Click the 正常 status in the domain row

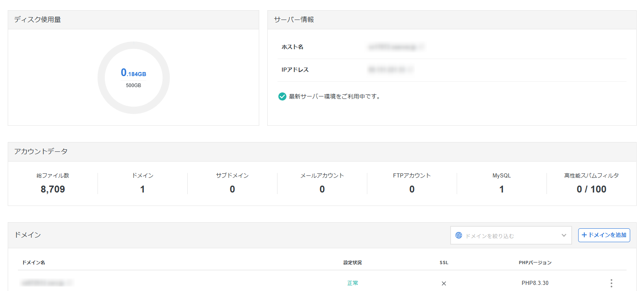tap(352, 283)
